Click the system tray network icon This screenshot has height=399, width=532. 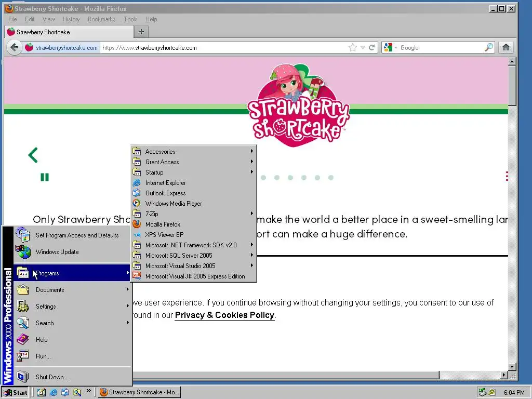(x=483, y=393)
